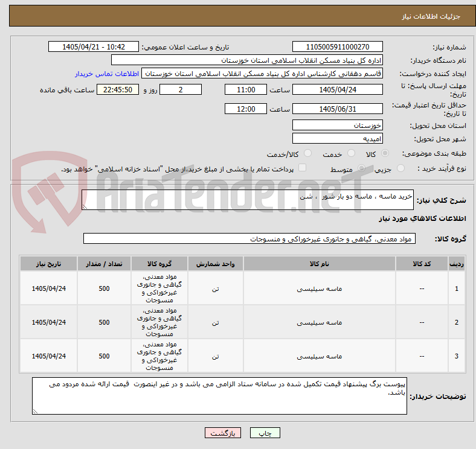The height and width of the screenshot is (449, 476).
Task: Click the buyer organization name field
Action: point(247,60)
